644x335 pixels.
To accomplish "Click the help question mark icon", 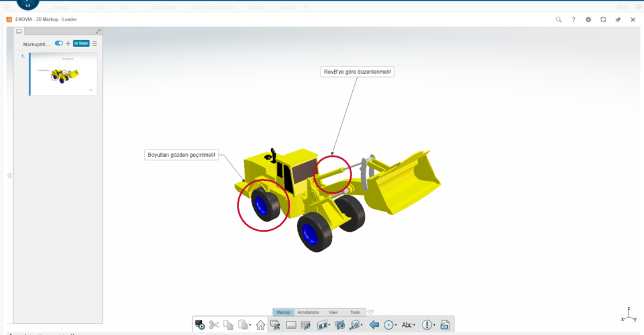I will [574, 19].
